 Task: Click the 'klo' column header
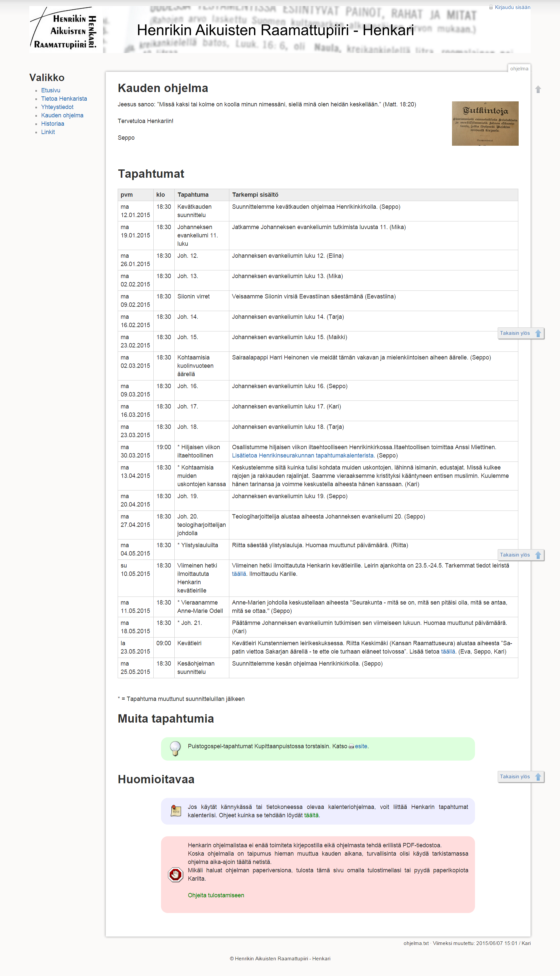coord(164,195)
